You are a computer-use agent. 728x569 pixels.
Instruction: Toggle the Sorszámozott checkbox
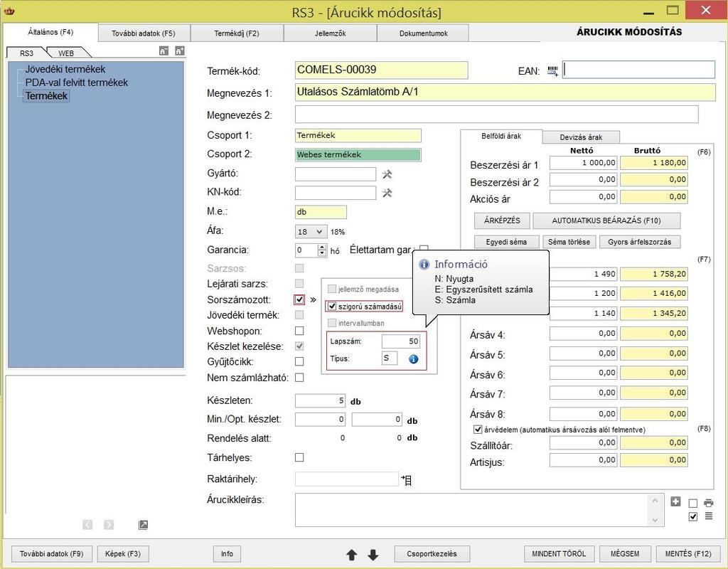click(x=299, y=299)
